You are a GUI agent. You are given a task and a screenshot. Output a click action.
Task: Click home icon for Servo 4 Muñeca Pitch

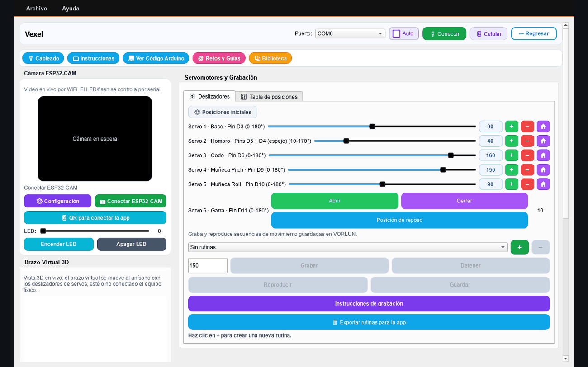543,170
